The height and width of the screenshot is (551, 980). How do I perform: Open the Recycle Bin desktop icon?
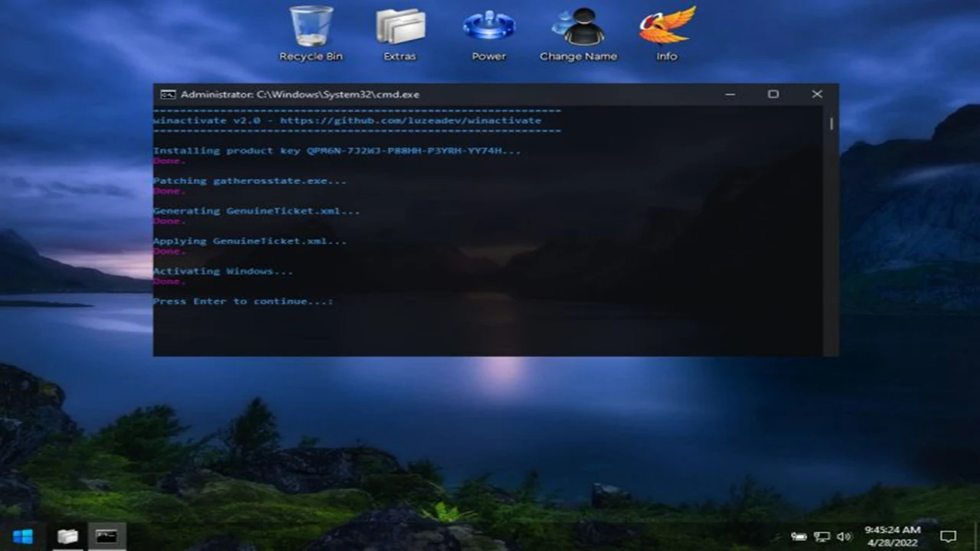[311, 34]
